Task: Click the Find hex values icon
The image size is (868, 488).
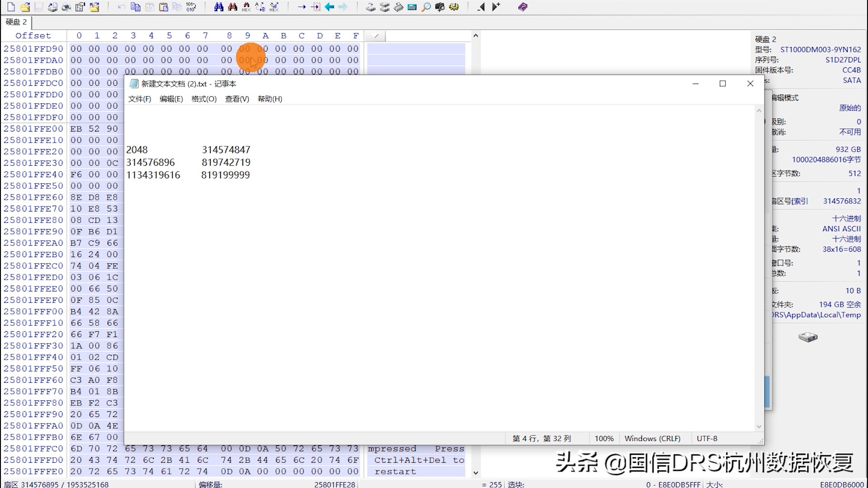Action: click(x=246, y=7)
